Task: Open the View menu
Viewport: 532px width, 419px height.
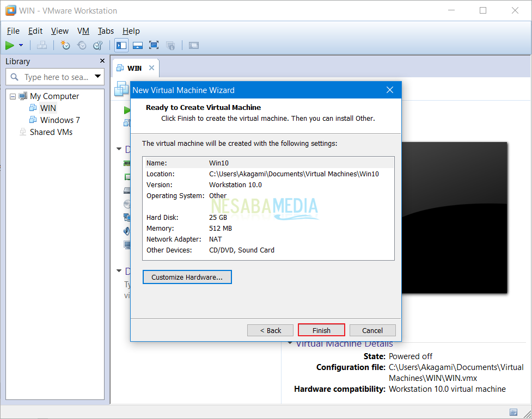Action: pyautogui.click(x=60, y=31)
